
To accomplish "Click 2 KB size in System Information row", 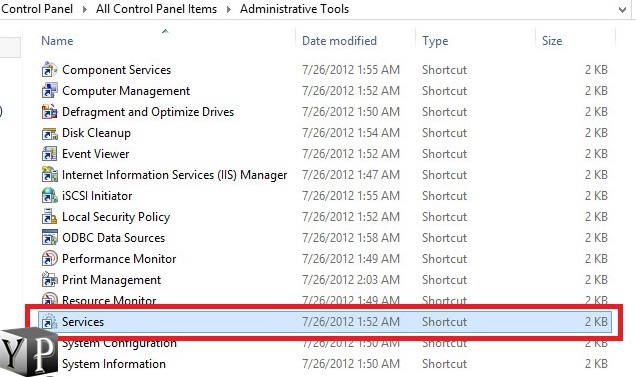I will coord(596,364).
